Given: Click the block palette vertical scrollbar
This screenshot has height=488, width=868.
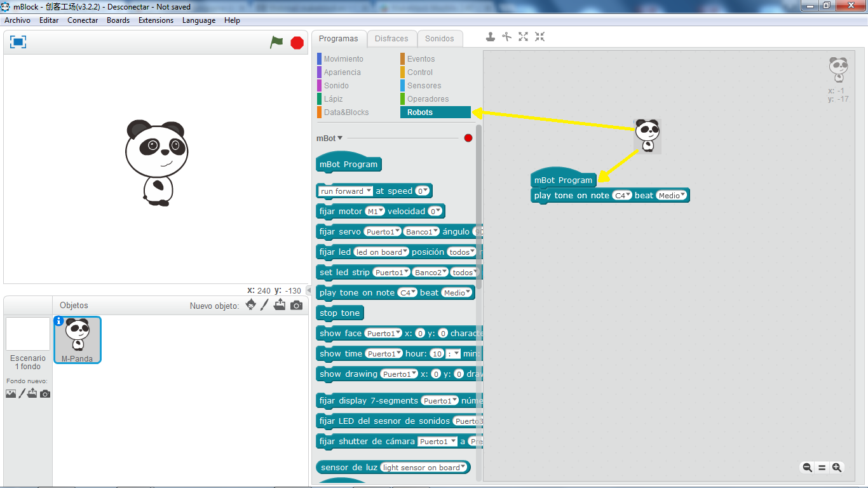Looking at the screenshot, I should click(x=478, y=207).
